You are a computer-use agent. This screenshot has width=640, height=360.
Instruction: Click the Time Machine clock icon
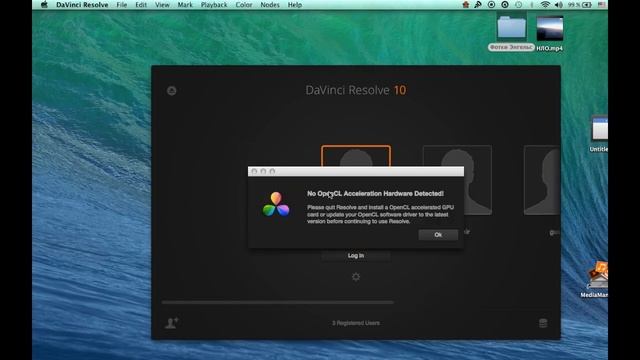pyautogui.click(x=518, y=5)
